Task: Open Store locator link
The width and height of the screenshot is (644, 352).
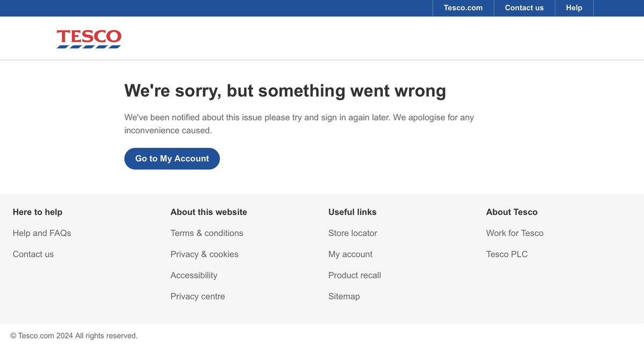Action: click(x=353, y=233)
